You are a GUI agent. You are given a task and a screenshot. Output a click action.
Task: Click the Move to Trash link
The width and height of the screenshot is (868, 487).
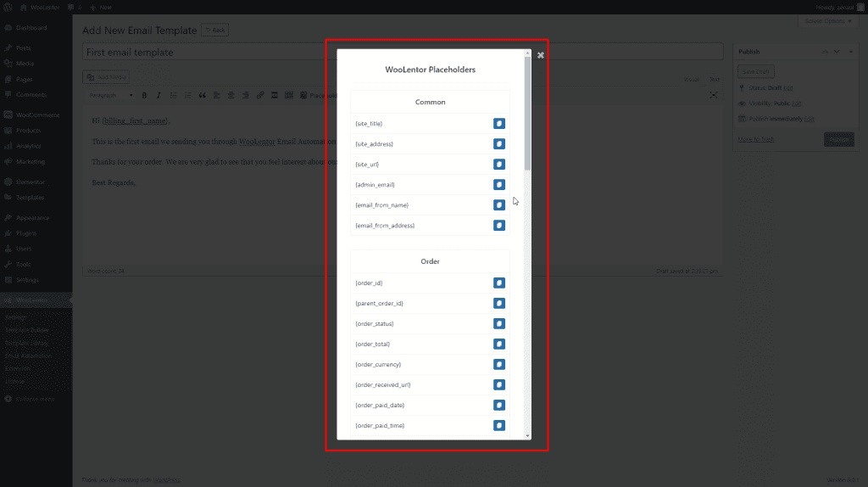pyautogui.click(x=755, y=139)
